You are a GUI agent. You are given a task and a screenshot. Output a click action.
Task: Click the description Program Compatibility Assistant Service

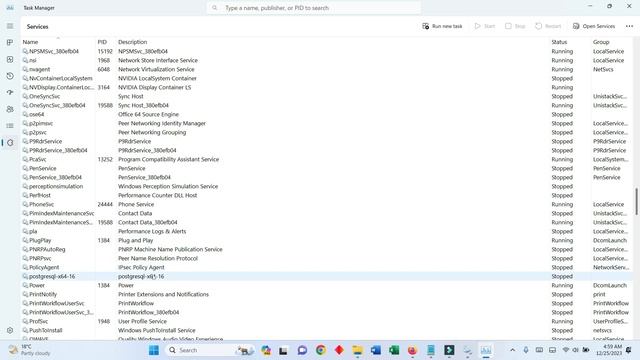[168, 159]
